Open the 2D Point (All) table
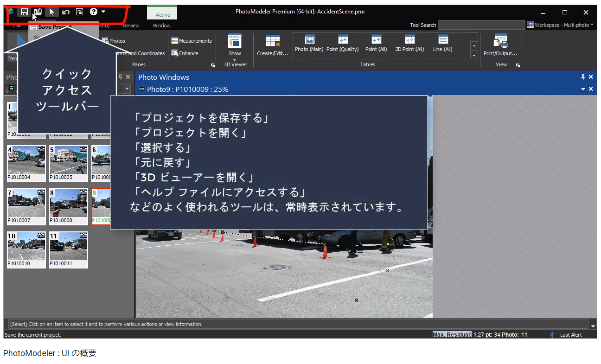Screen dimensions: 601x364 tap(409, 44)
